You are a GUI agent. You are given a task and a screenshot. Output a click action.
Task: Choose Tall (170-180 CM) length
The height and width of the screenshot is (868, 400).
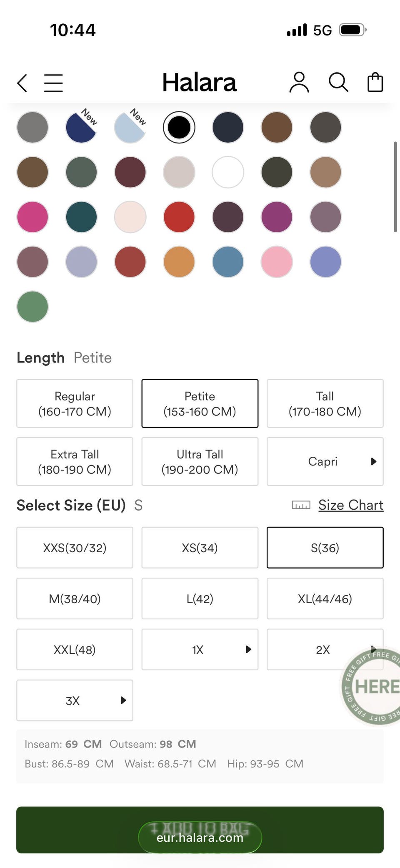tap(325, 403)
